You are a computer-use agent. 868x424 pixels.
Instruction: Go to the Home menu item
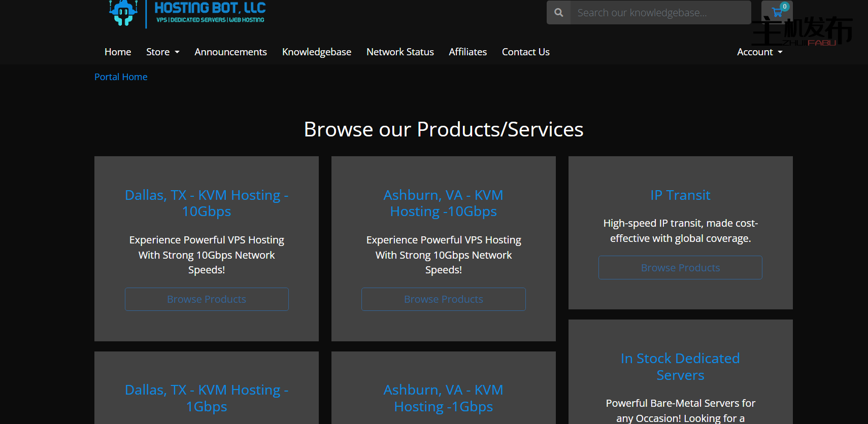click(x=118, y=52)
